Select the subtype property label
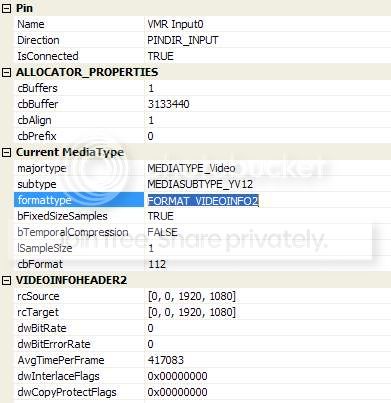Screen dimensions: 391x403 [x=37, y=184]
